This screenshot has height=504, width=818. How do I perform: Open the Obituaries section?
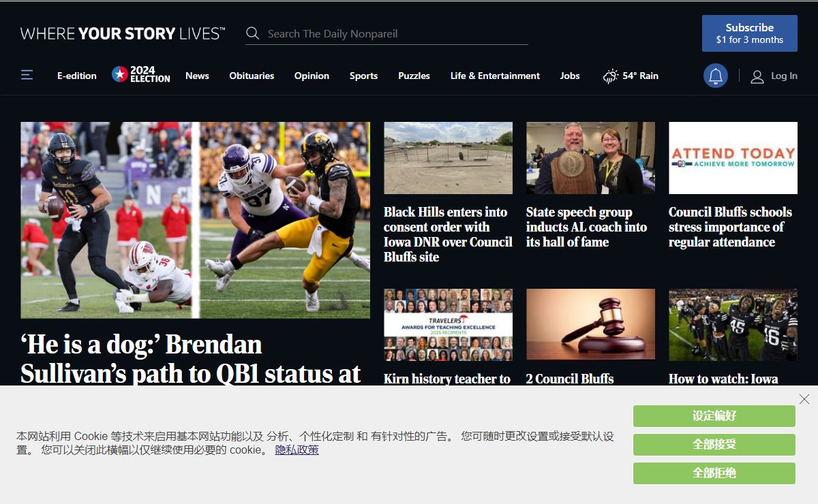(x=252, y=76)
